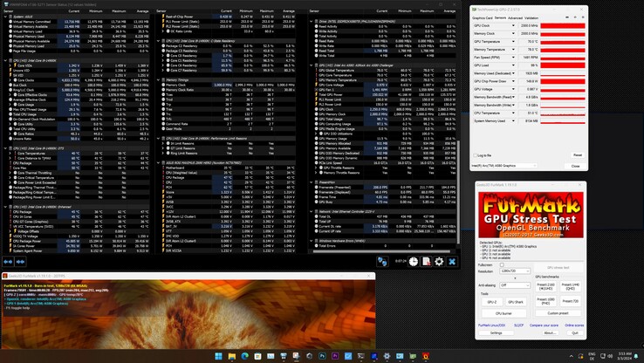Click HWiNFO vertical scrollbar thumb
Image resolution: width=644 pixels, height=363 pixels.
(458, 192)
